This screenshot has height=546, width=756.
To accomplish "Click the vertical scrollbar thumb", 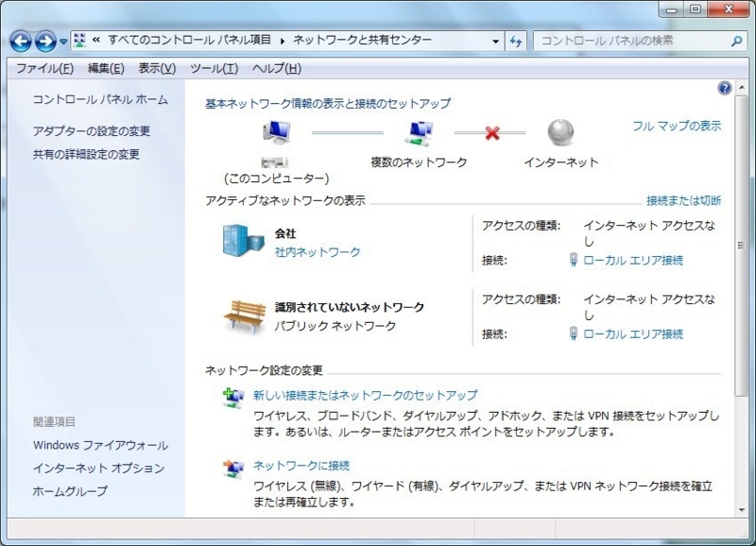I will click(x=742, y=246).
